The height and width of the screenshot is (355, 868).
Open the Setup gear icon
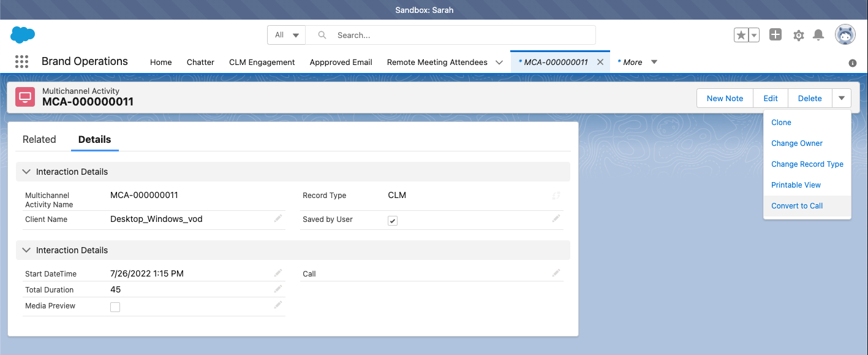click(x=798, y=36)
